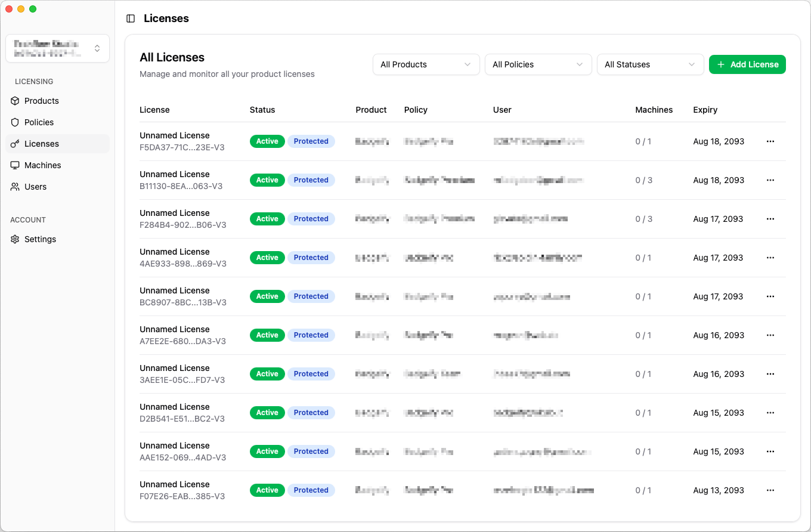Select license key A7EE2E-680...DA3-V3
This screenshot has height=532, width=811.
click(x=182, y=341)
